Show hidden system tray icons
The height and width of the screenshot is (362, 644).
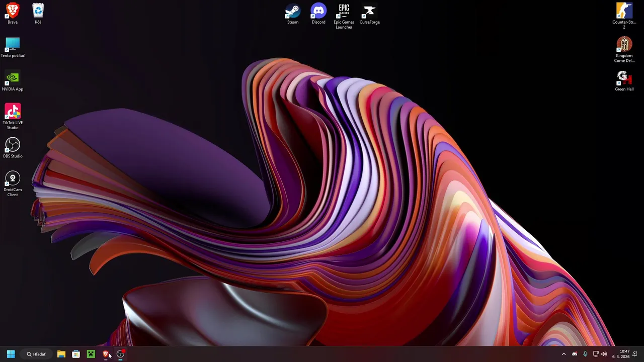point(563,354)
